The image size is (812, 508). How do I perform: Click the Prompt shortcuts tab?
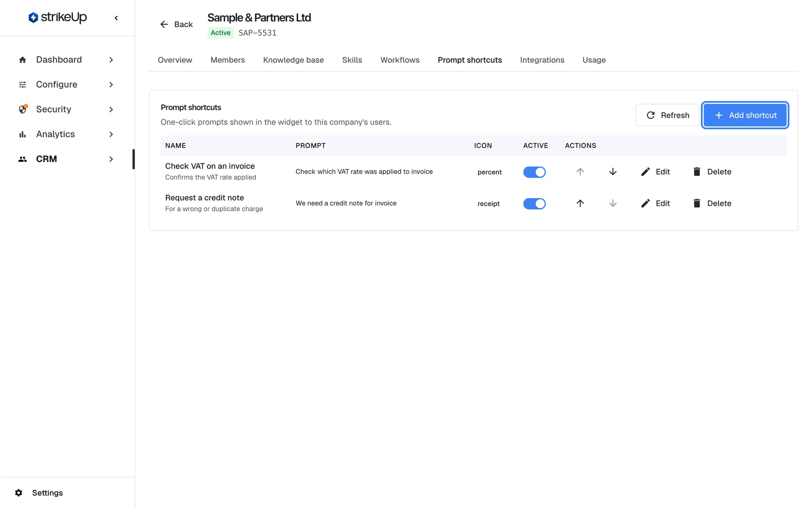470,60
